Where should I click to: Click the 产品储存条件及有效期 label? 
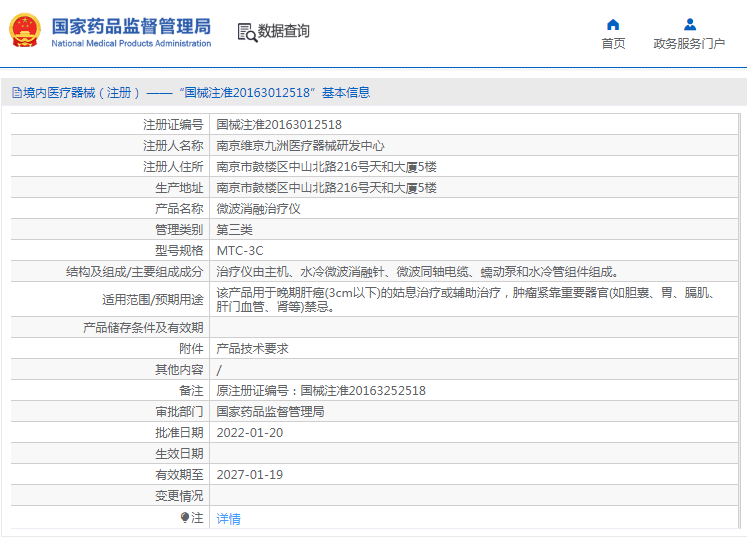143,328
